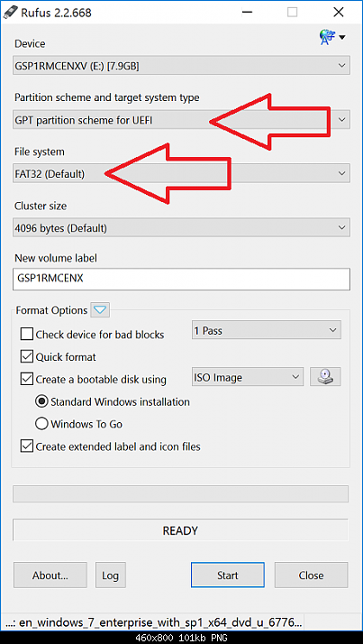Click the Start button

pos(228,575)
